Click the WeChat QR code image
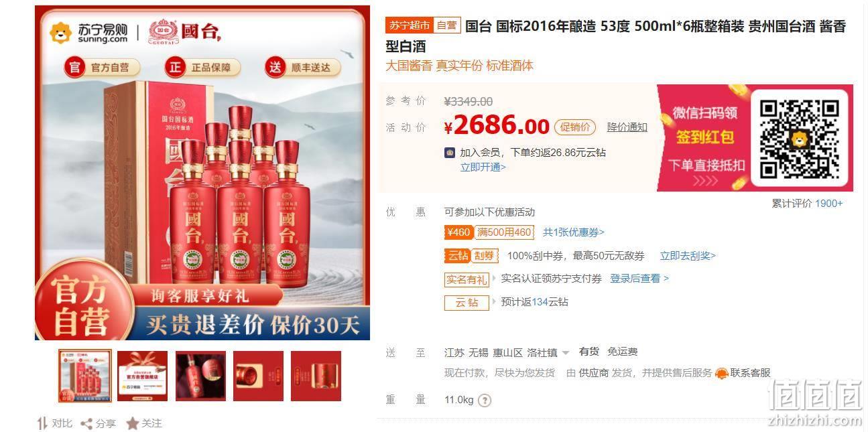 (800, 138)
